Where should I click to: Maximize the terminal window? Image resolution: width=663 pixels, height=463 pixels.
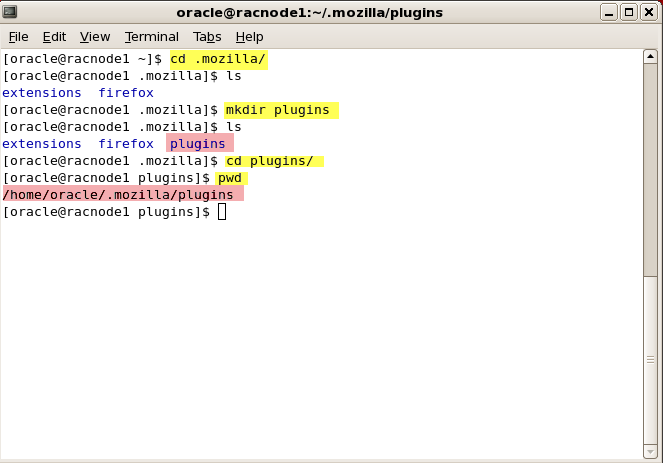[630, 13]
